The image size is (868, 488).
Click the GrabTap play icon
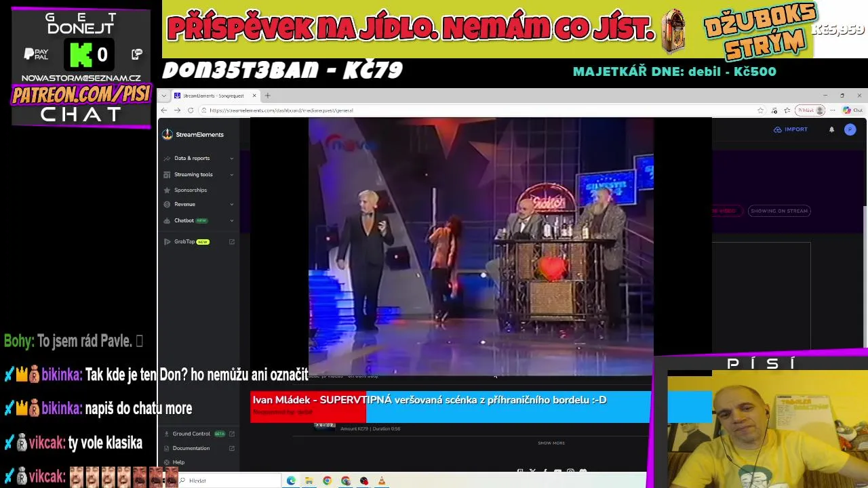167,241
